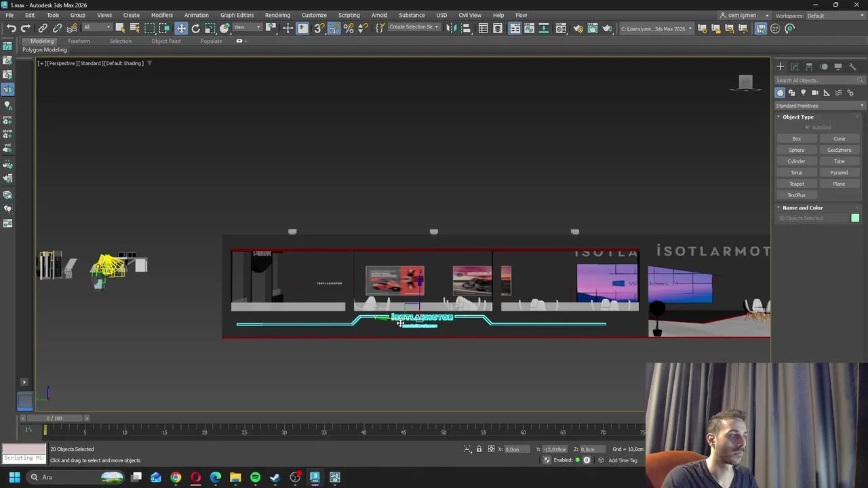The image size is (868, 488).
Task: Toggle the Angle Snap button
Action: 334,28
